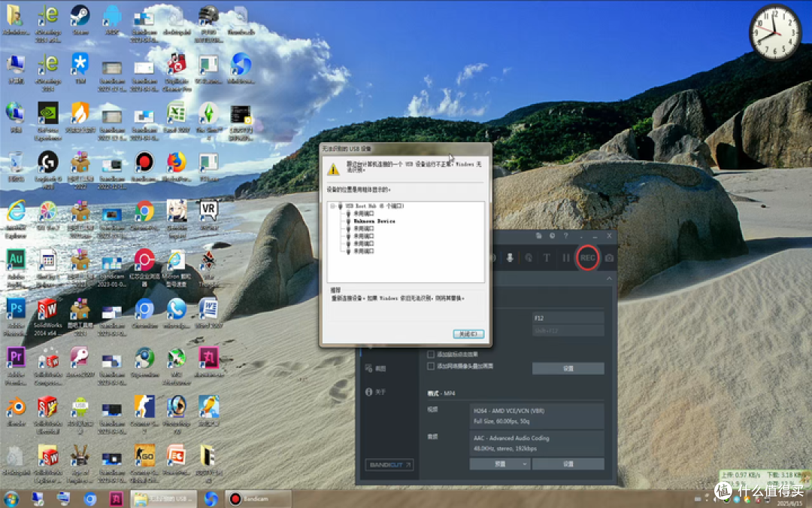The image size is (812, 508).
Task: Click the F12 hotkey field in Bandicam
Action: 568,318
